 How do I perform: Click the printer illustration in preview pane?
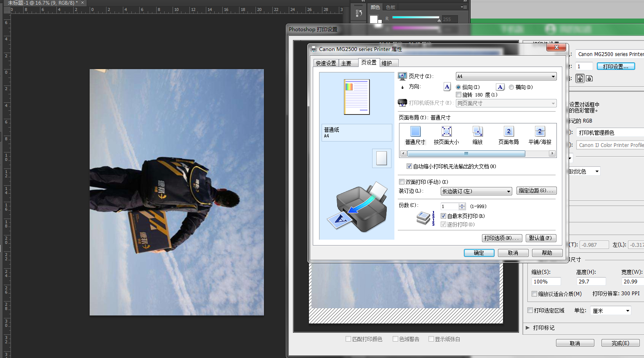point(358,207)
